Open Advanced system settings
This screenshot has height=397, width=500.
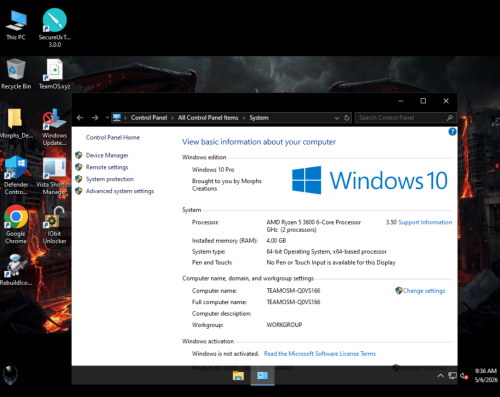(x=120, y=191)
